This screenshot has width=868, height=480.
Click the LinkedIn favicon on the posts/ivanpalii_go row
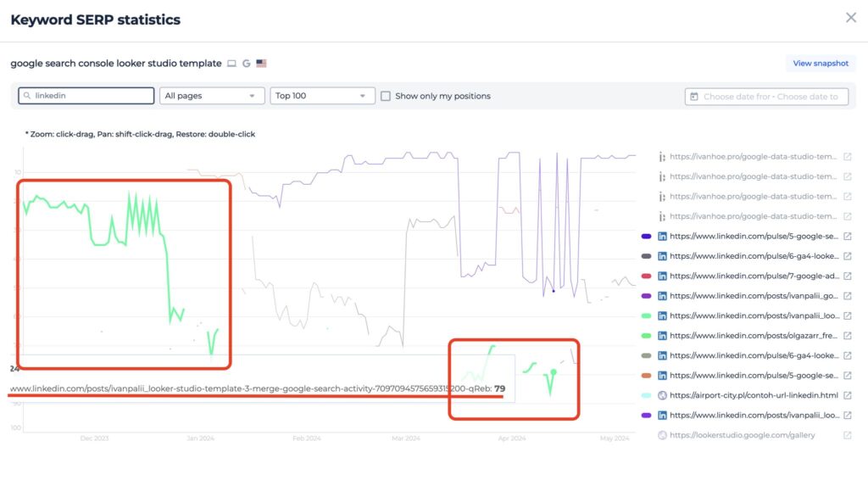(x=662, y=296)
